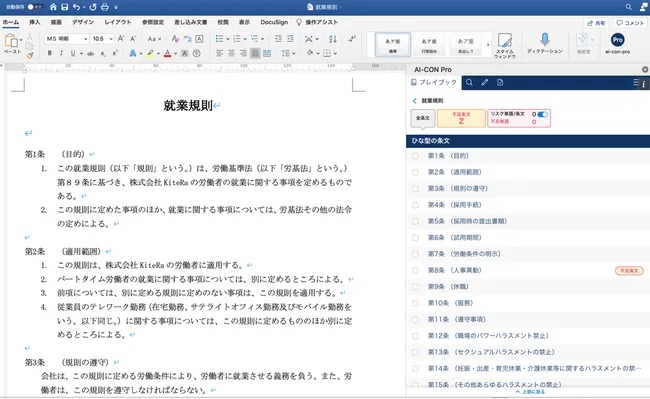Image resolution: width=650 pixels, height=399 pixels.
Task: Click the document icon in AI-CON Pro toolbar
Action: click(500, 82)
